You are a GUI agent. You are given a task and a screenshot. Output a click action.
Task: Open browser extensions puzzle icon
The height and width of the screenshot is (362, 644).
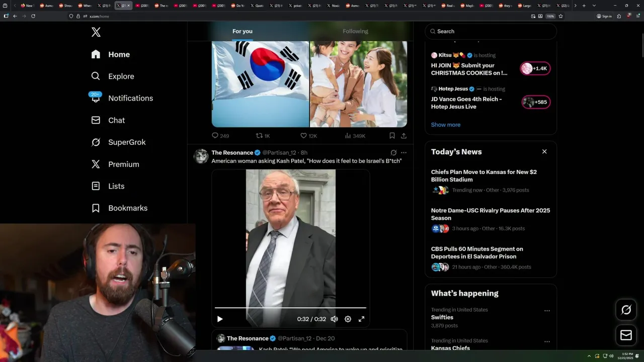coord(619,16)
